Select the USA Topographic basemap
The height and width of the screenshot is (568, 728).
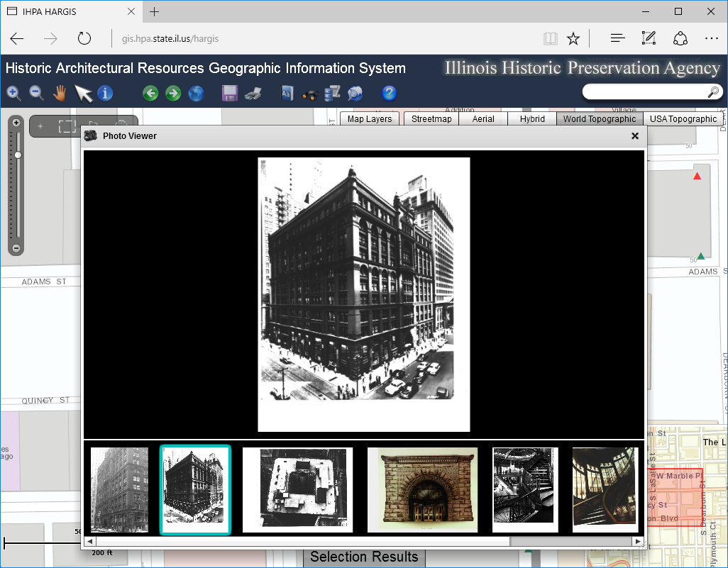(x=683, y=119)
